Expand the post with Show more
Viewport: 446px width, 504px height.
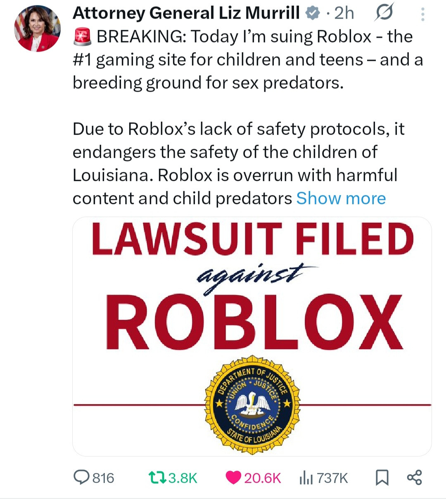(341, 199)
